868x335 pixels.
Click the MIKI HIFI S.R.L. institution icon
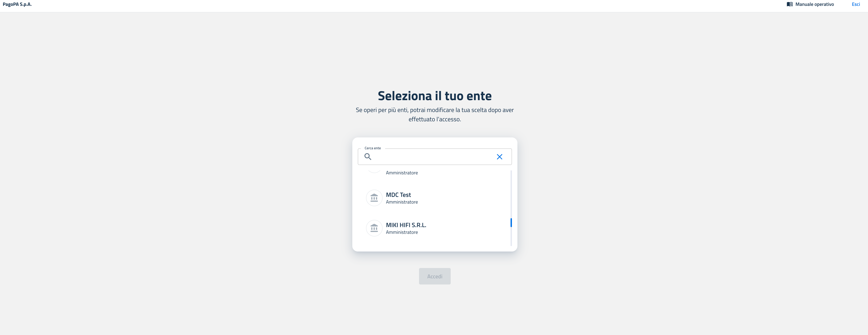pos(374,228)
